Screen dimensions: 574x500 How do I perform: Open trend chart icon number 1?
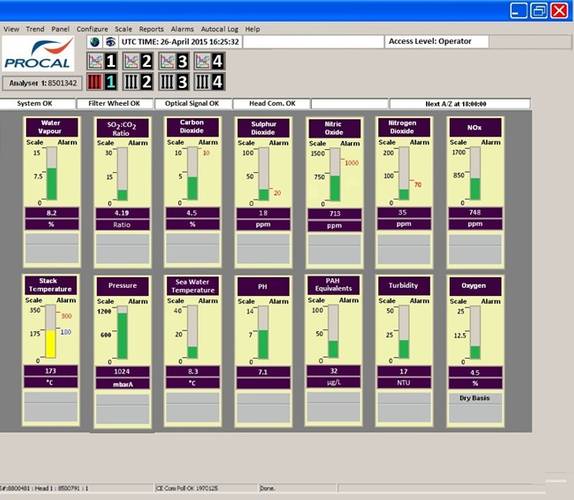tap(102, 61)
